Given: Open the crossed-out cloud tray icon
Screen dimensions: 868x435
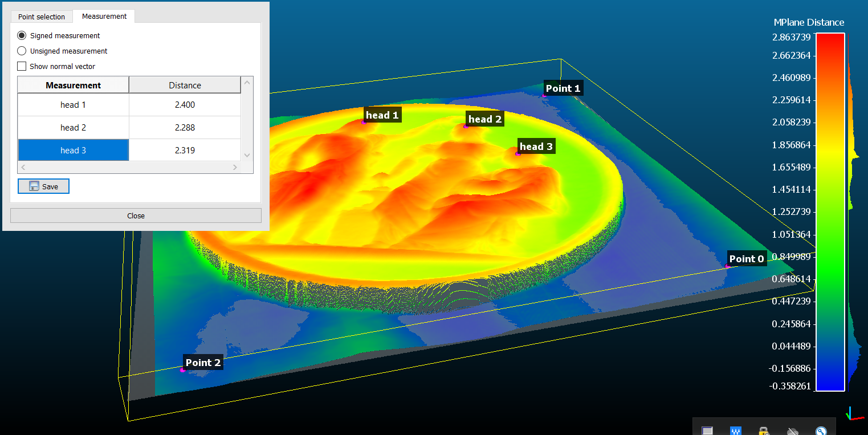Looking at the screenshot, I should (x=793, y=432).
